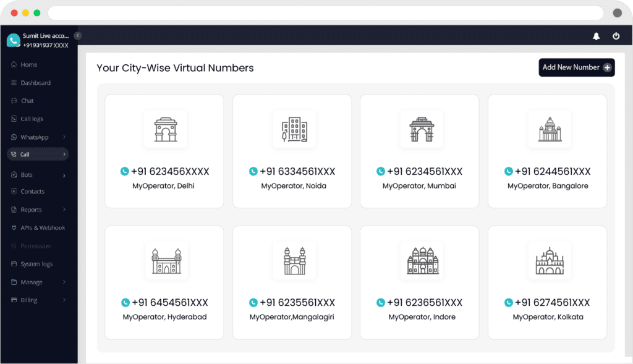Click the power logout icon
The image size is (633, 364).
pyautogui.click(x=616, y=36)
